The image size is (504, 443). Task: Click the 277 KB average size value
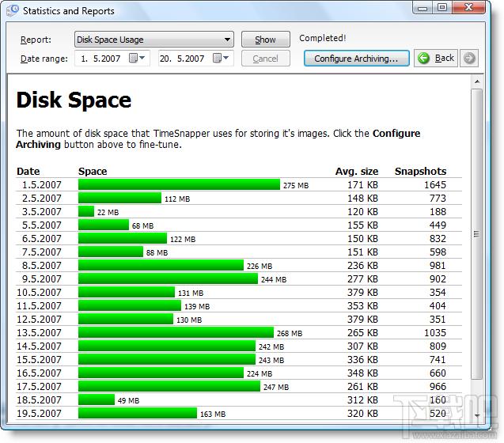point(362,279)
